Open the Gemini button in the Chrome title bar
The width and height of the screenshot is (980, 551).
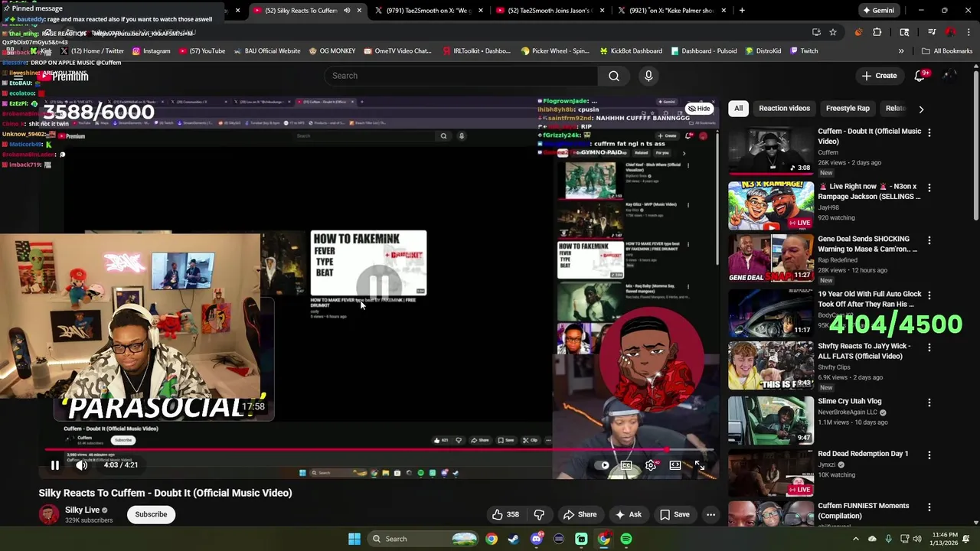click(x=877, y=11)
